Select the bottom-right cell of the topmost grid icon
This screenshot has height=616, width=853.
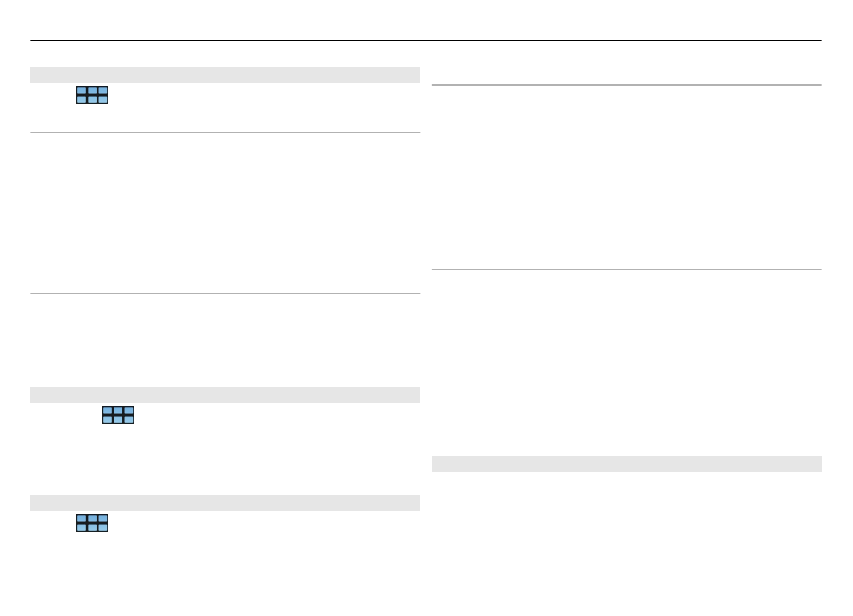coord(103,99)
